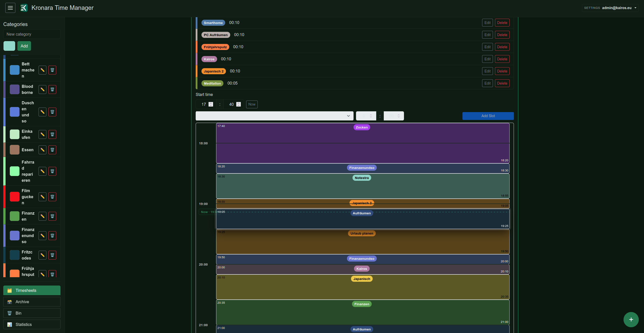Viewport: 644px width, 333px height.
Task: Click the Film gucken red color swatch
Action: click(x=14, y=197)
